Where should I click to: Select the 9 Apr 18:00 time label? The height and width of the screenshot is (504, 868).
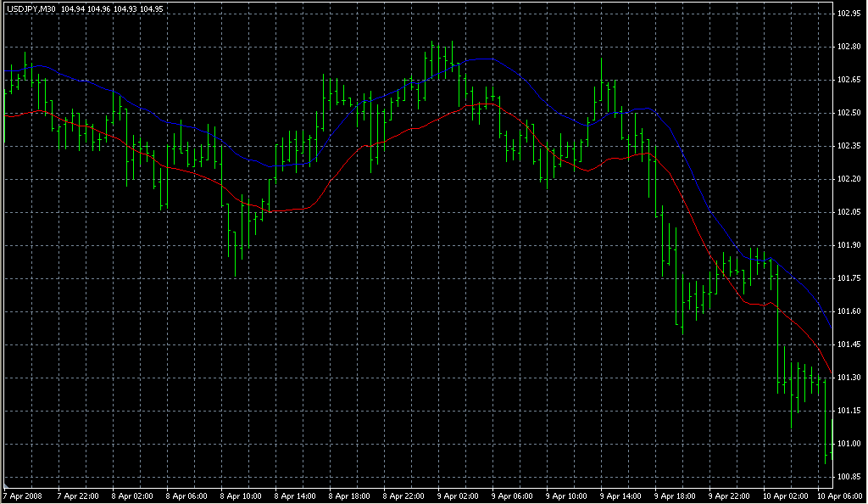coord(675,495)
